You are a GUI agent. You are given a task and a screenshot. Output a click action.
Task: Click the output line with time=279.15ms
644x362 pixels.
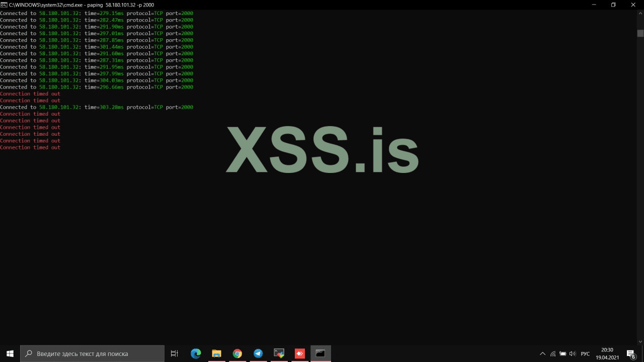pyautogui.click(x=97, y=14)
